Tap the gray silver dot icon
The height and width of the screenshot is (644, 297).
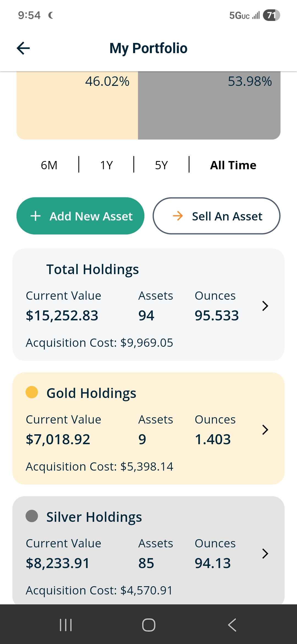[32, 516]
